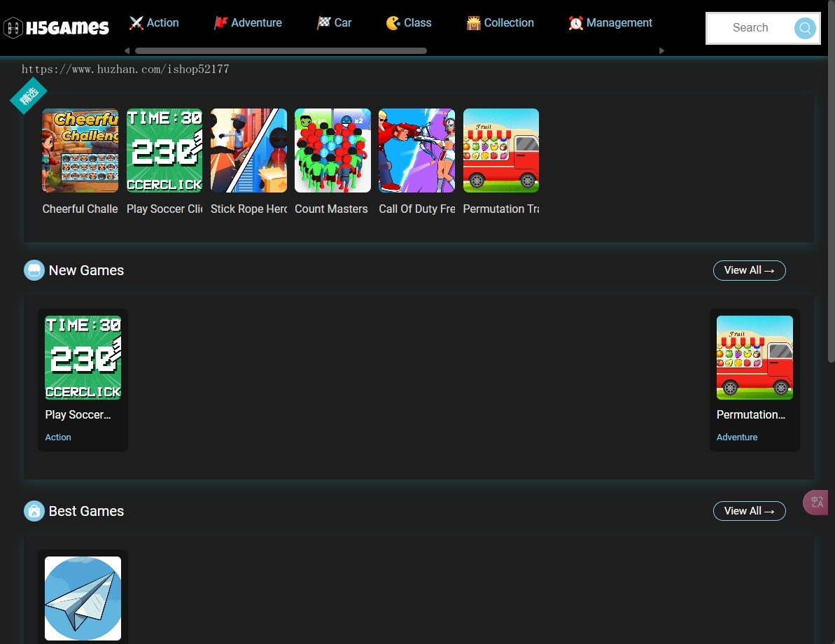Screen dimensions: 835x644
Task: Click the treasure chest Collection icon
Action: (x=473, y=23)
